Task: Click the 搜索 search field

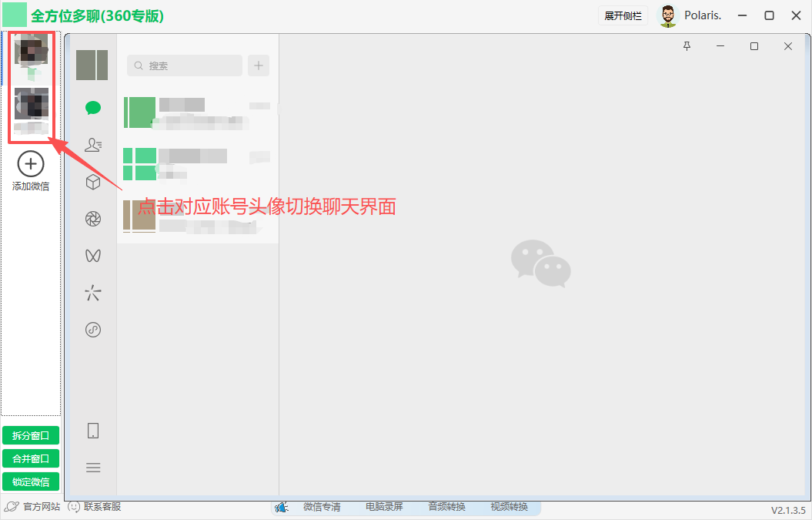Action: pyautogui.click(x=185, y=66)
